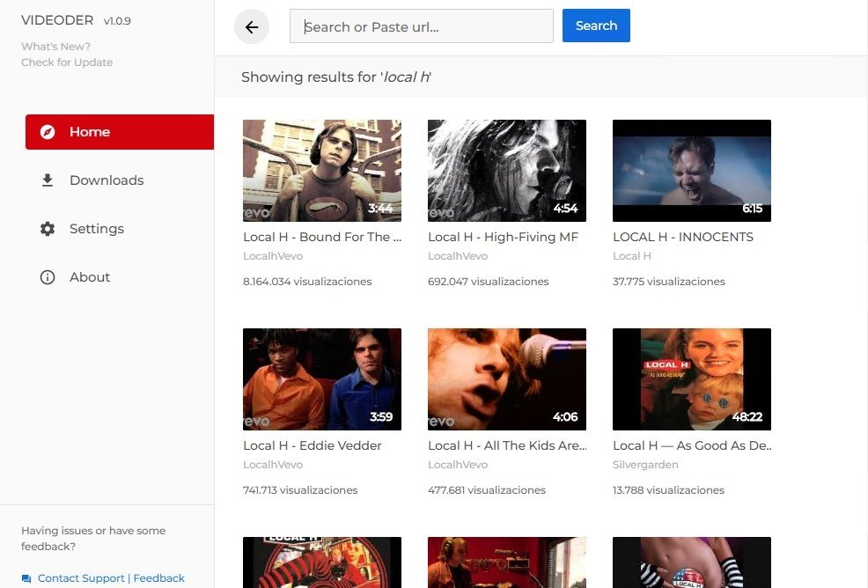Select title 'Local H - High-Fiving MF'
Image resolution: width=868 pixels, height=588 pixels.
[504, 237]
